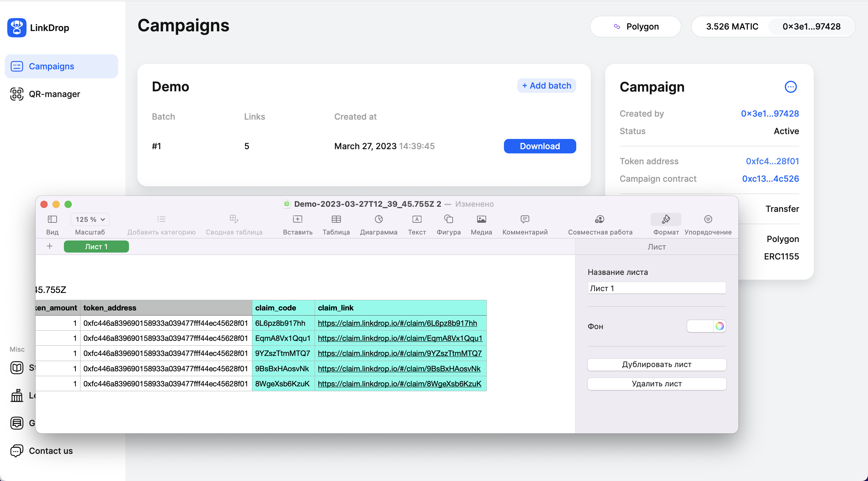Click Дублировать лист button

coord(656,364)
